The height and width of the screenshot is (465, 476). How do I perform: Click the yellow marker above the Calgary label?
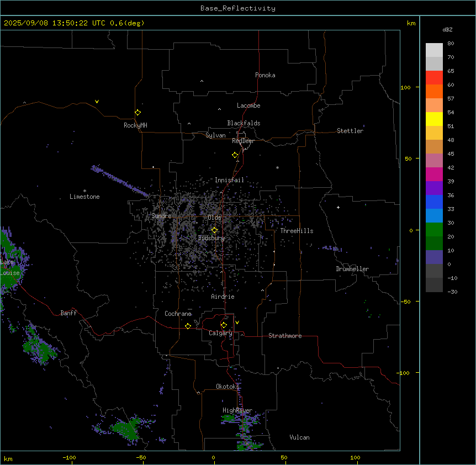click(x=224, y=325)
